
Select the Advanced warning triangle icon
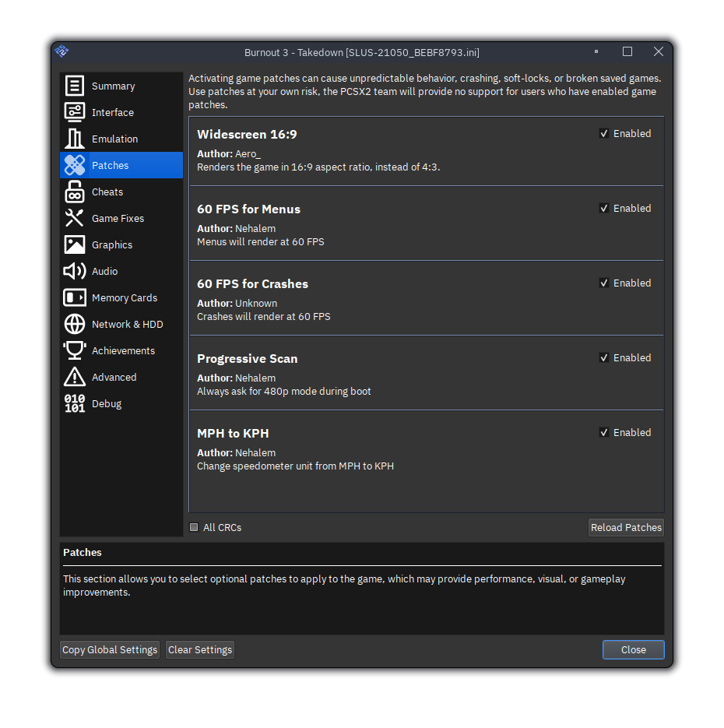coord(75,378)
